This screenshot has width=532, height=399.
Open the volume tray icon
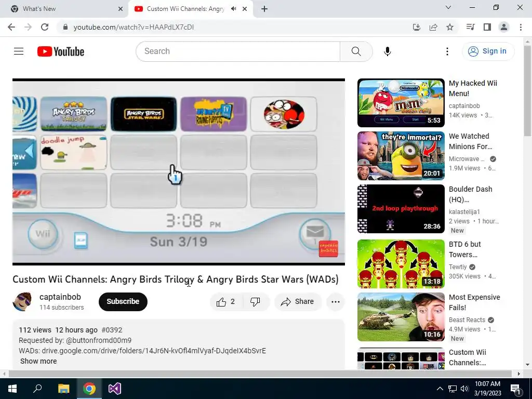464,389
